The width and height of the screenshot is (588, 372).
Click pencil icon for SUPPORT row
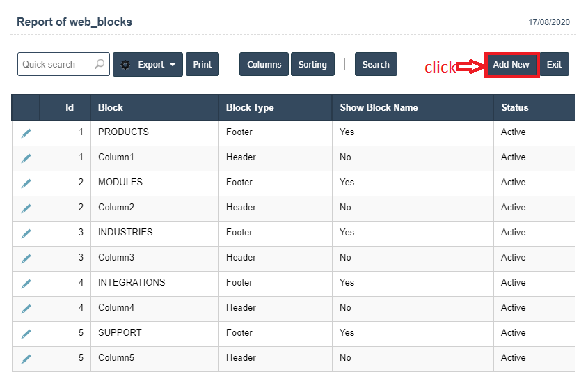[26, 334]
